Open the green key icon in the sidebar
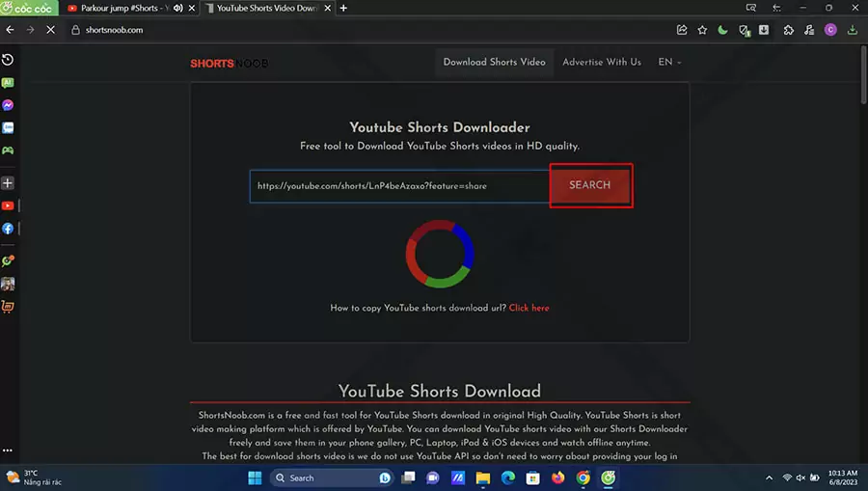868x491 pixels. [x=8, y=260]
